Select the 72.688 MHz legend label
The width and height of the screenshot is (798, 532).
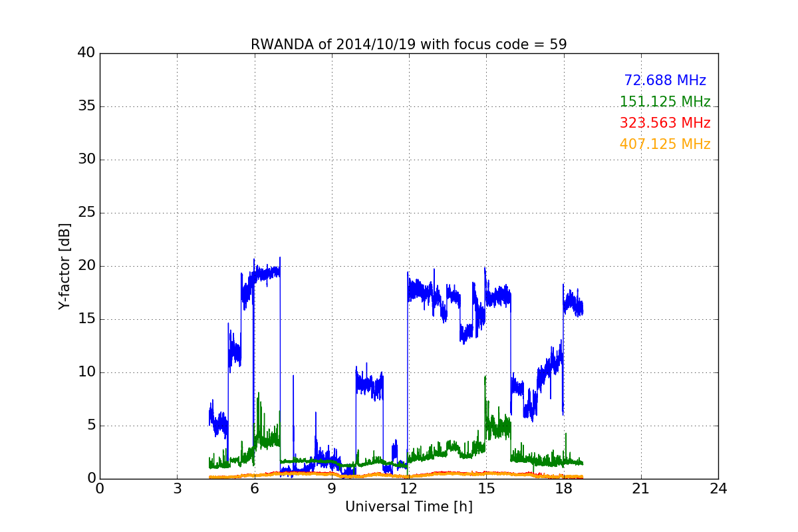coord(665,80)
